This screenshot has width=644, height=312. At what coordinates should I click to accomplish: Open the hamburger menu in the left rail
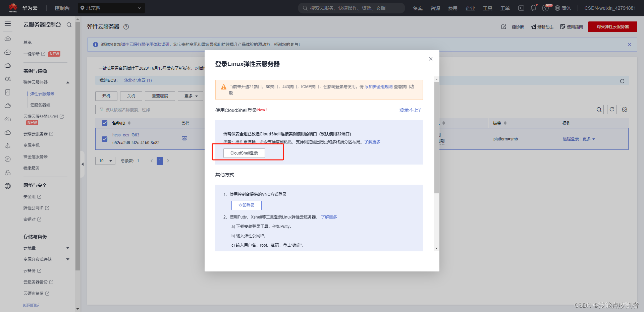pos(8,24)
